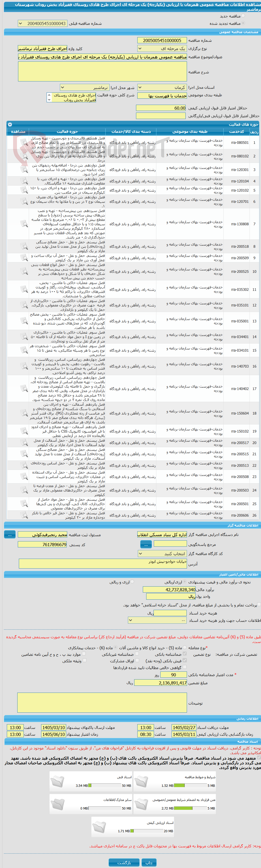Toggle ضمانتنامه بانکی checkbox
This screenshot has height=868, width=261.
pos(184,654)
